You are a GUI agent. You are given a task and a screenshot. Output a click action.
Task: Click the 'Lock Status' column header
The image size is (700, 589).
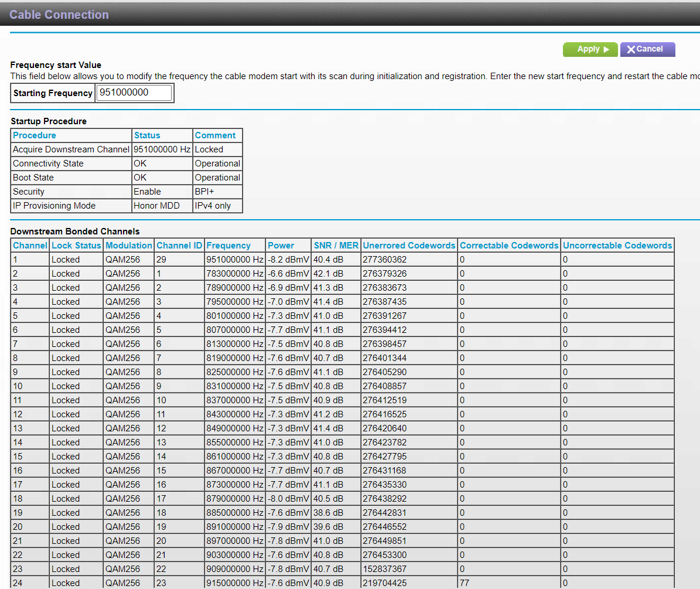tap(76, 246)
